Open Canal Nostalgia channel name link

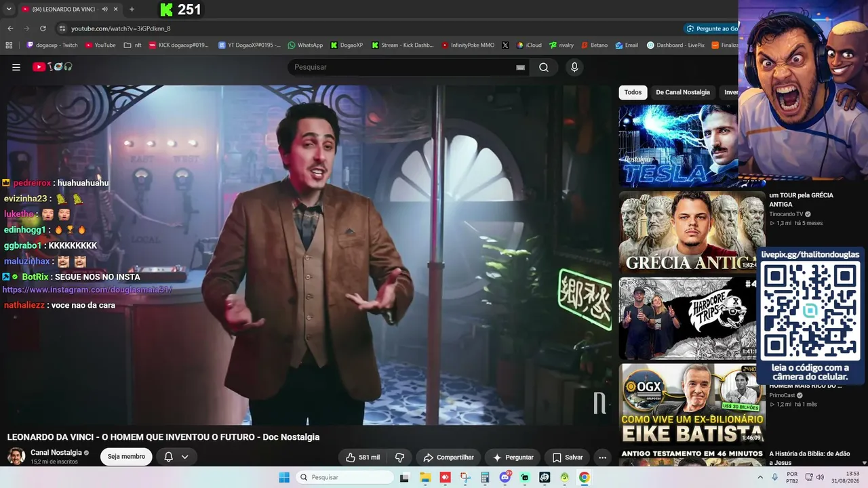tap(56, 453)
